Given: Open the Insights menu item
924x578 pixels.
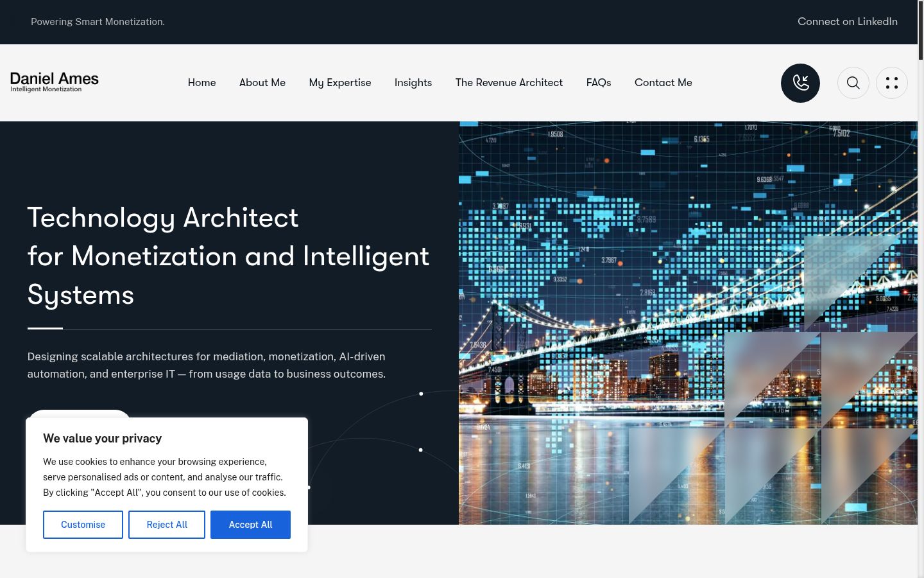Looking at the screenshot, I should 413,82.
